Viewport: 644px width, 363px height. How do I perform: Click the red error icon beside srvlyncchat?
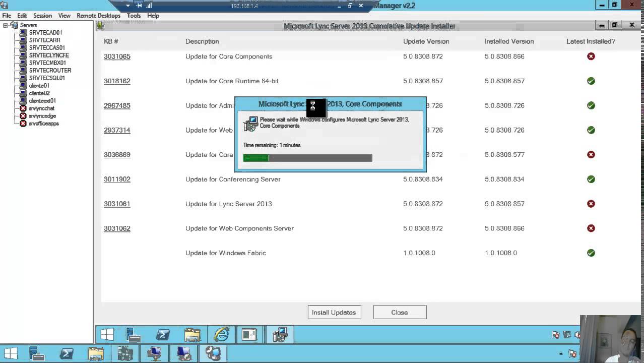coord(23,108)
